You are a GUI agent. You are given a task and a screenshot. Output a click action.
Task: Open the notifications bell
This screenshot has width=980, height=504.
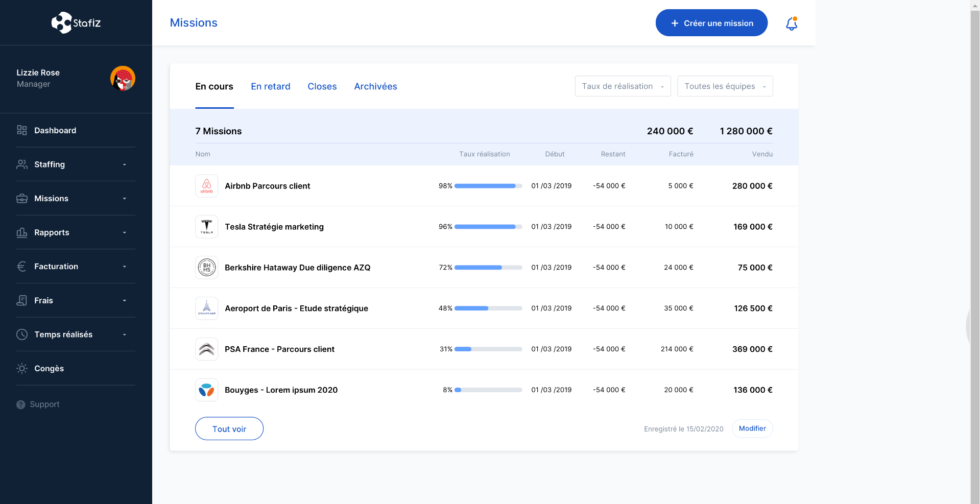pos(792,23)
